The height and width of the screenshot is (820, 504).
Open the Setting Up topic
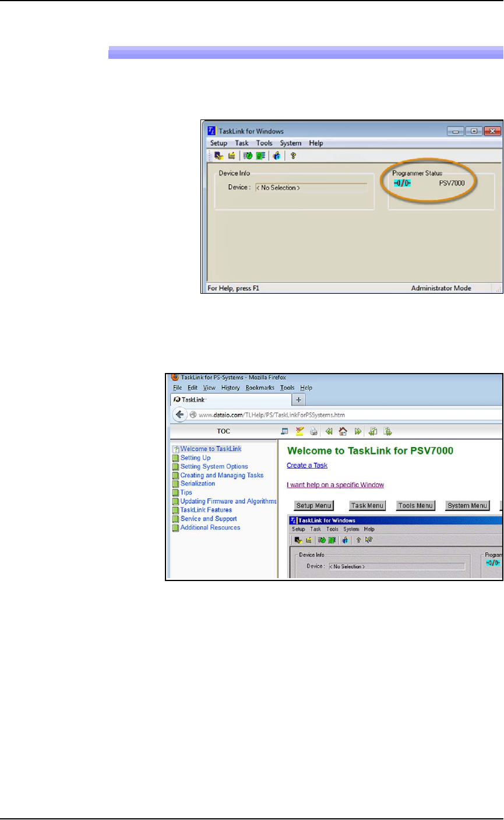(195, 458)
